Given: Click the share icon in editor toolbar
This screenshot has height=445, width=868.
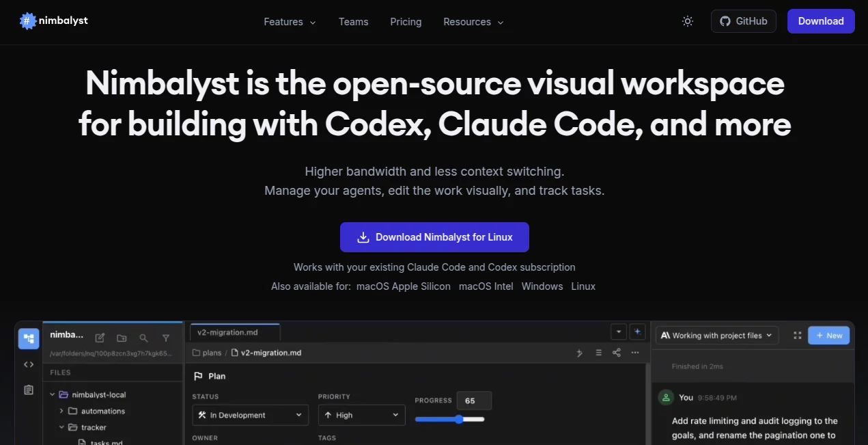Looking at the screenshot, I should [617, 353].
